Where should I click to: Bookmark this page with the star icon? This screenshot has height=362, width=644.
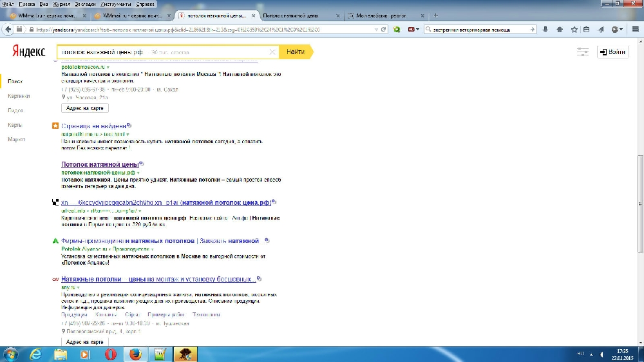coord(574,30)
